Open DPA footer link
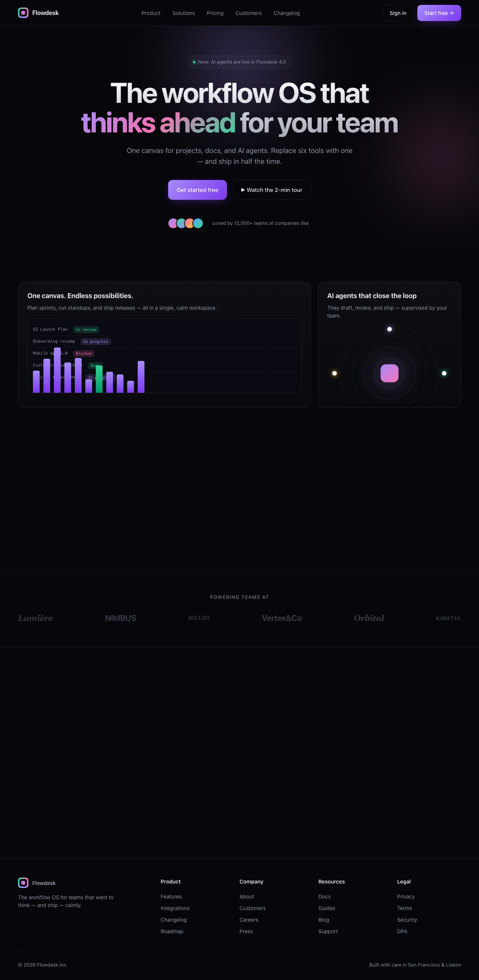 click(402, 932)
